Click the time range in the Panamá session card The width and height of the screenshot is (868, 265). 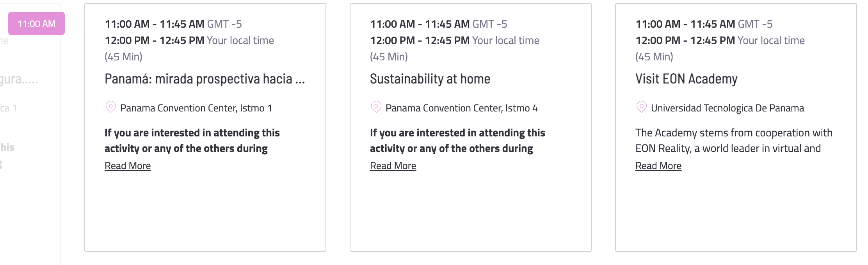click(x=173, y=24)
